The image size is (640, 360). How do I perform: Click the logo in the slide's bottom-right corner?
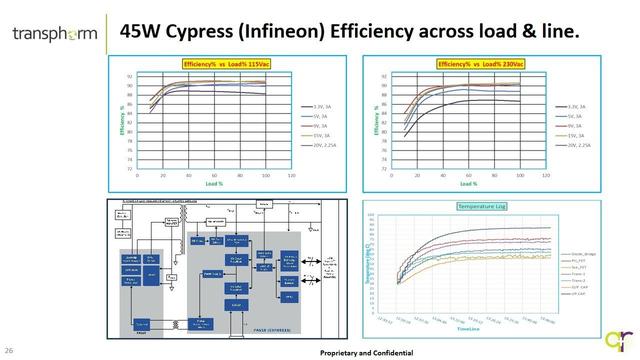coord(619,341)
